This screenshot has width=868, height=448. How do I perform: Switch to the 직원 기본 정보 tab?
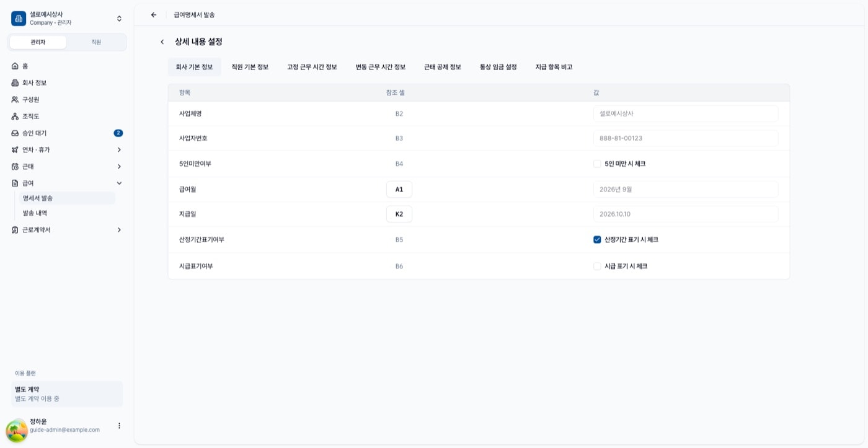(x=250, y=67)
